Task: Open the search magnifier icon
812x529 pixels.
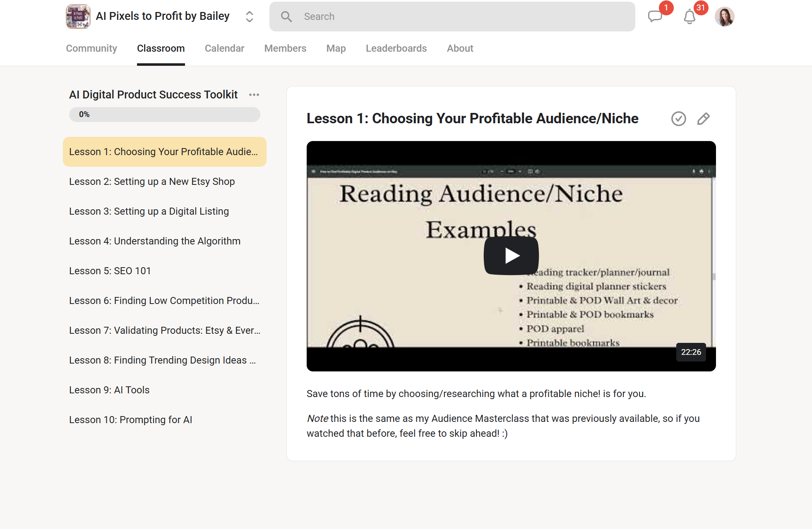Action: 286,17
